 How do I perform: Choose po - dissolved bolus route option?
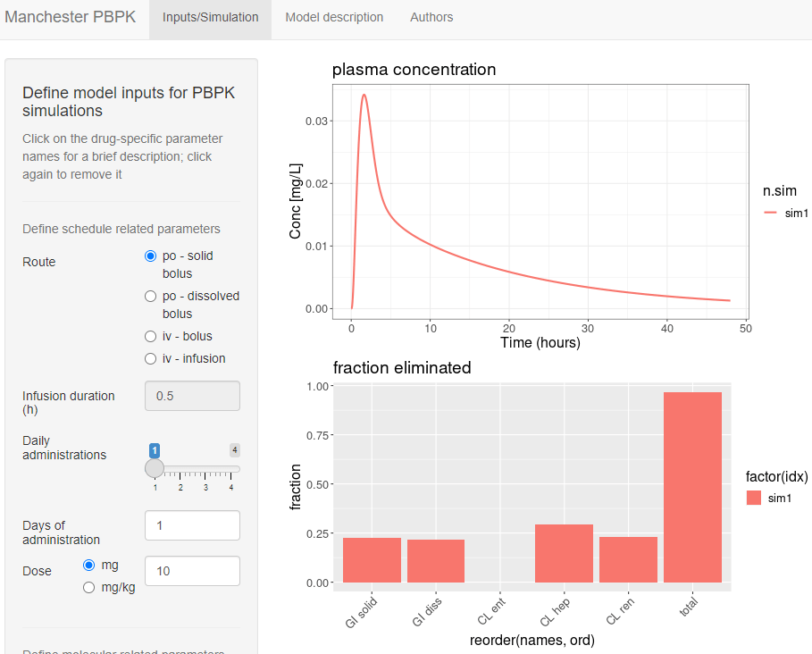pos(150,297)
